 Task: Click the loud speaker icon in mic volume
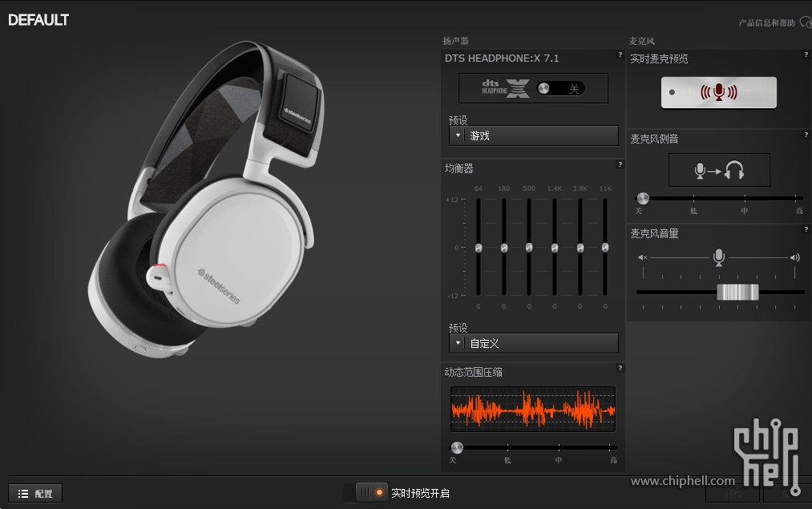[x=795, y=257]
